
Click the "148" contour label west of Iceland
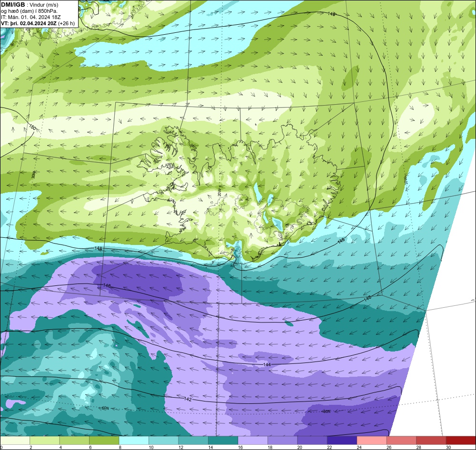coord(99,248)
